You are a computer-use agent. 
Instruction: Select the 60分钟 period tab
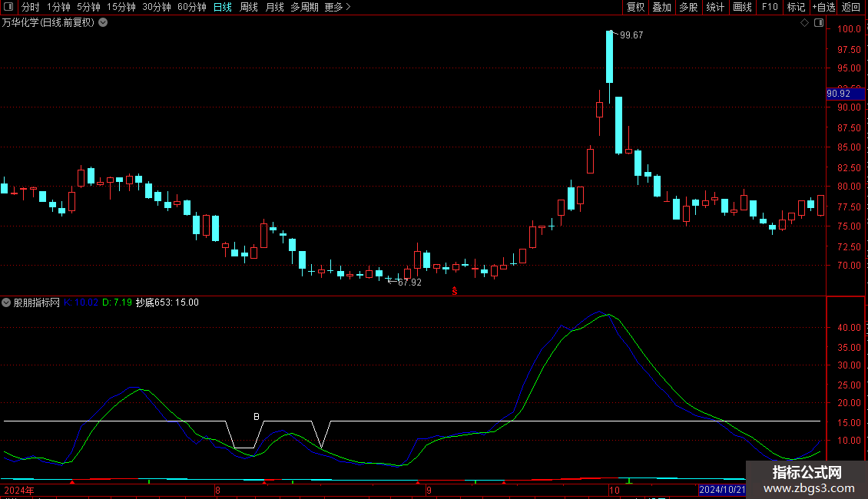point(192,7)
